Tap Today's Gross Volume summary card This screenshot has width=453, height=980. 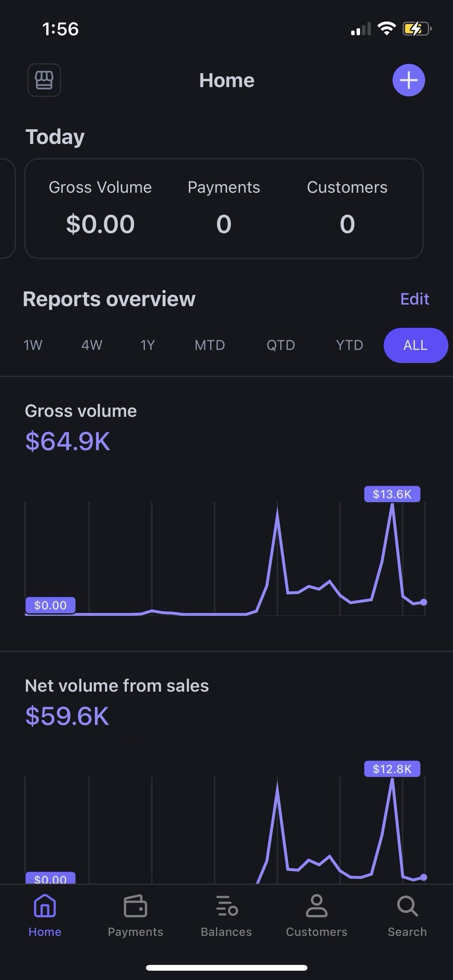(x=100, y=209)
